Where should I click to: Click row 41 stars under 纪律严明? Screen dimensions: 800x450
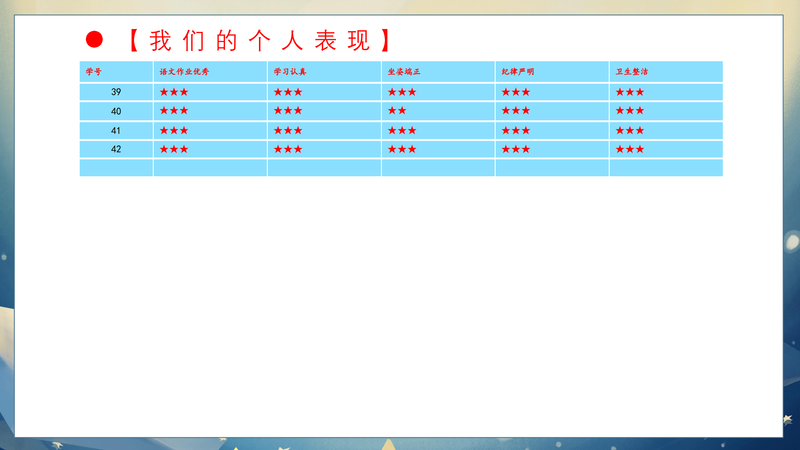pyautogui.click(x=516, y=131)
